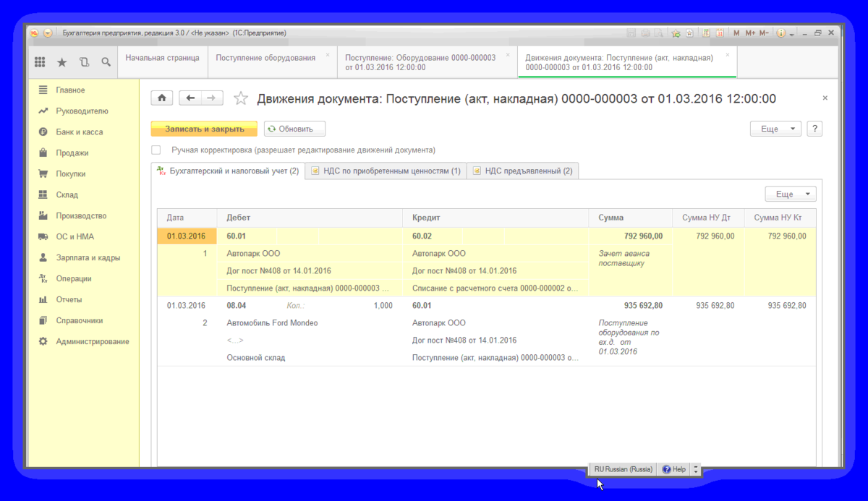Open Favorites via the star icon

pos(61,63)
